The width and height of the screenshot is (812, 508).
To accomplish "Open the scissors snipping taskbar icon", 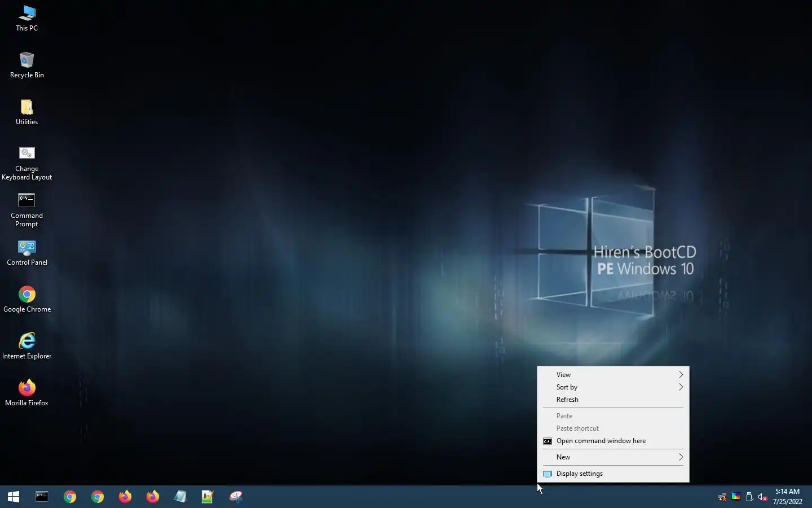I will [236, 497].
